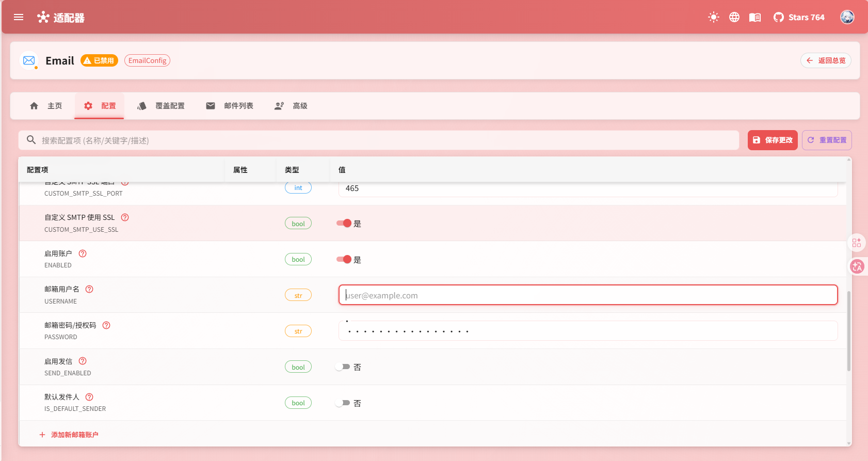This screenshot has width=868, height=461.
Task: Disable the 自定义 SMTP 使用 SSL switch
Action: 344,223
